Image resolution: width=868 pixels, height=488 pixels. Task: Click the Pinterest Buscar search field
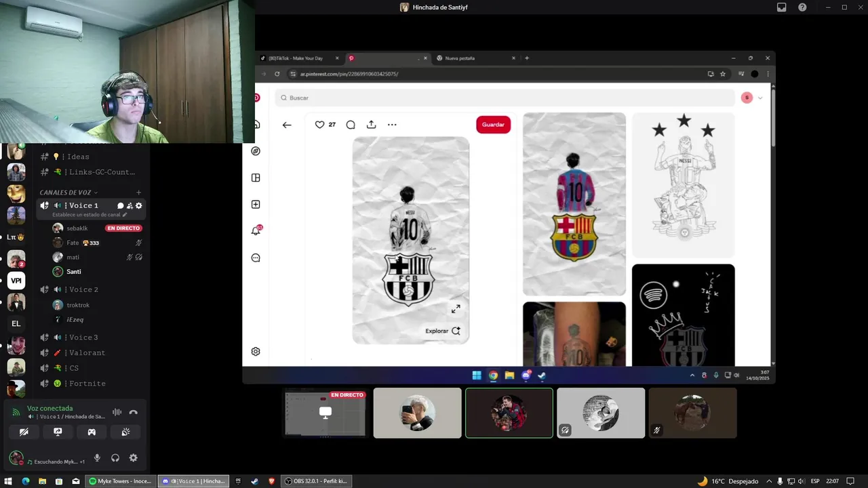pyautogui.click(x=505, y=98)
